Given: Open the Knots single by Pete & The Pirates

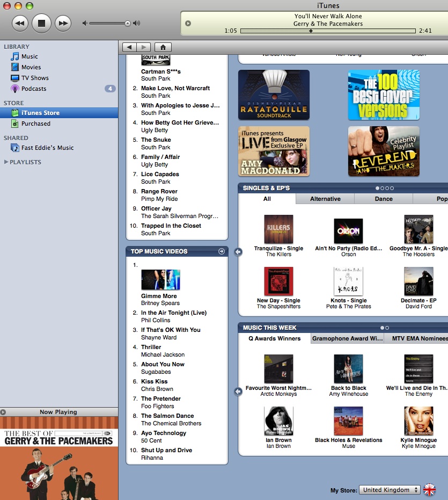Looking at the screenshot, I should pyautogui.click(x=348, y=281).
